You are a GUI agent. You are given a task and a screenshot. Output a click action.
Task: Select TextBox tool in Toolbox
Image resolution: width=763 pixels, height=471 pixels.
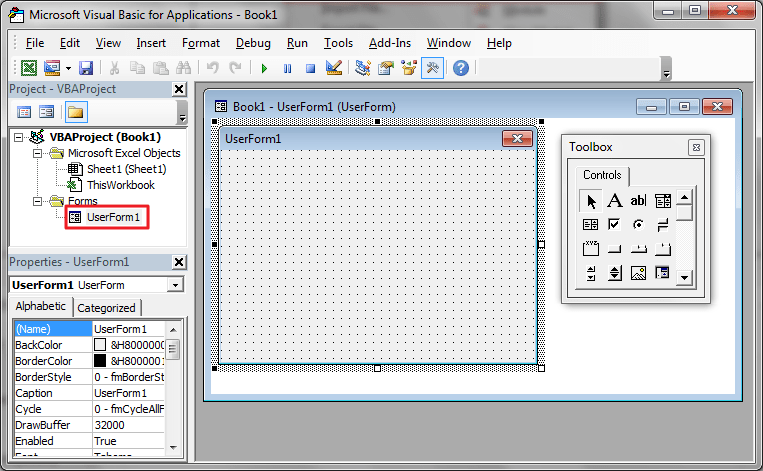click(x=638, y=200)
